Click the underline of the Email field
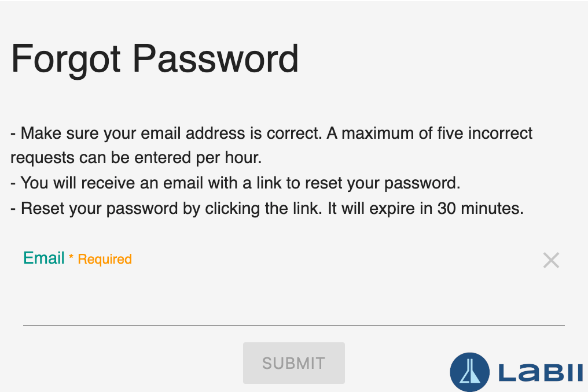Image resolution: width=588 pixels, height=392 pixels. coord(293,326)
